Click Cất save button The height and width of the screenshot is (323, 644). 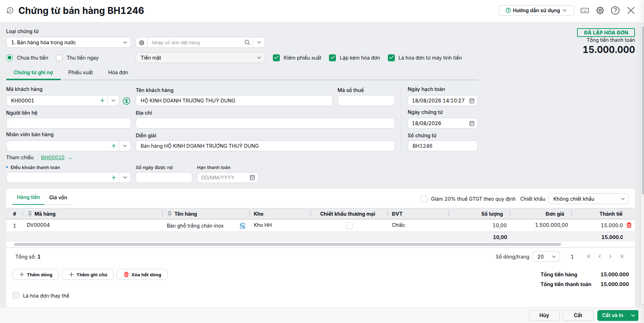tap(578, 315)
